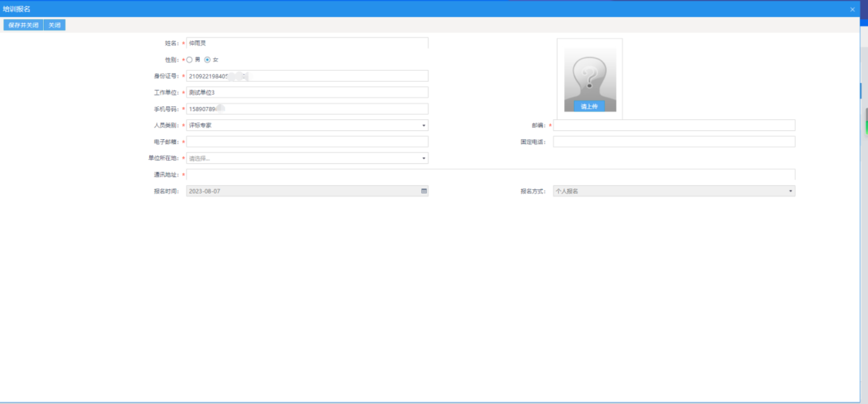The width and height of the screenshot is (868, 404).
Task: Click the 固定电话 input field
Action: tap(674, 142)
